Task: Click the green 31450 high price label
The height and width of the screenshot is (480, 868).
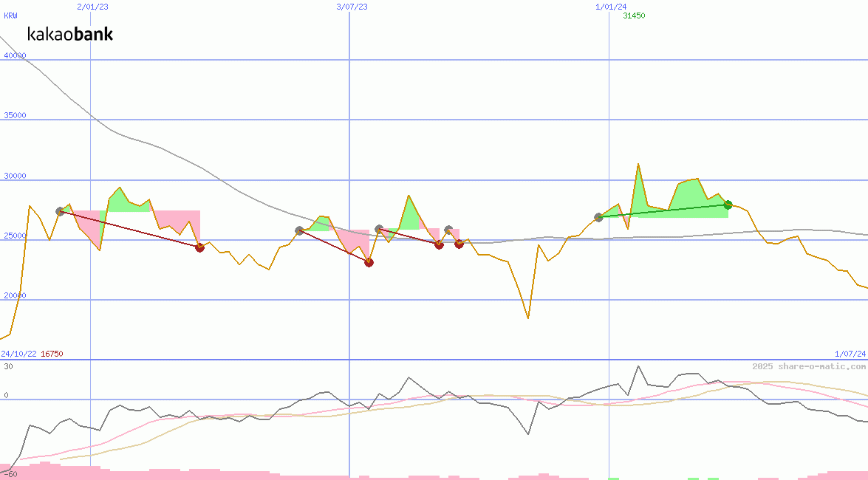Action: pyautogui.click(x=633, y=16)
